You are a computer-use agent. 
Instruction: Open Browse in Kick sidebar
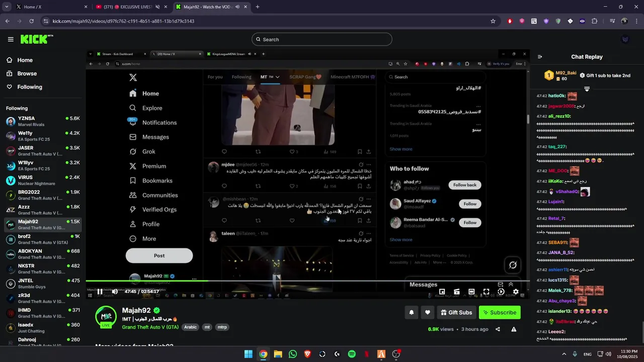click(x=21, y=73)
